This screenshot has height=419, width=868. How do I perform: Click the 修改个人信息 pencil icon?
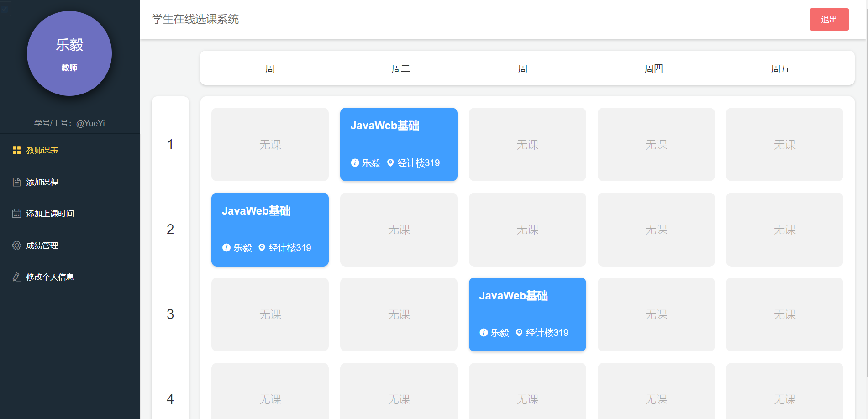tap(17, 277)
